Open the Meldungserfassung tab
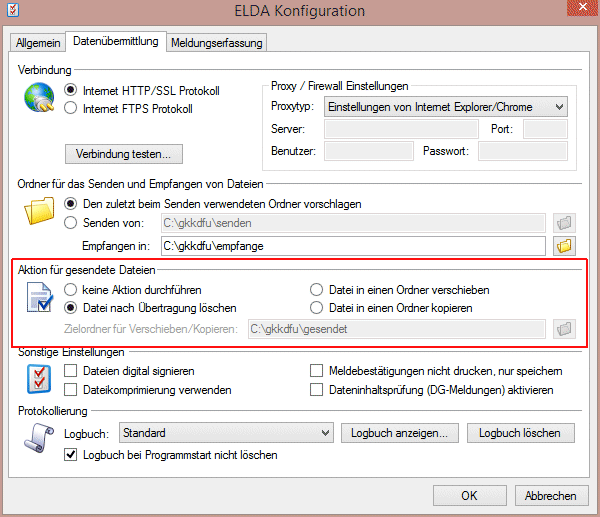 tap(216, 43)
